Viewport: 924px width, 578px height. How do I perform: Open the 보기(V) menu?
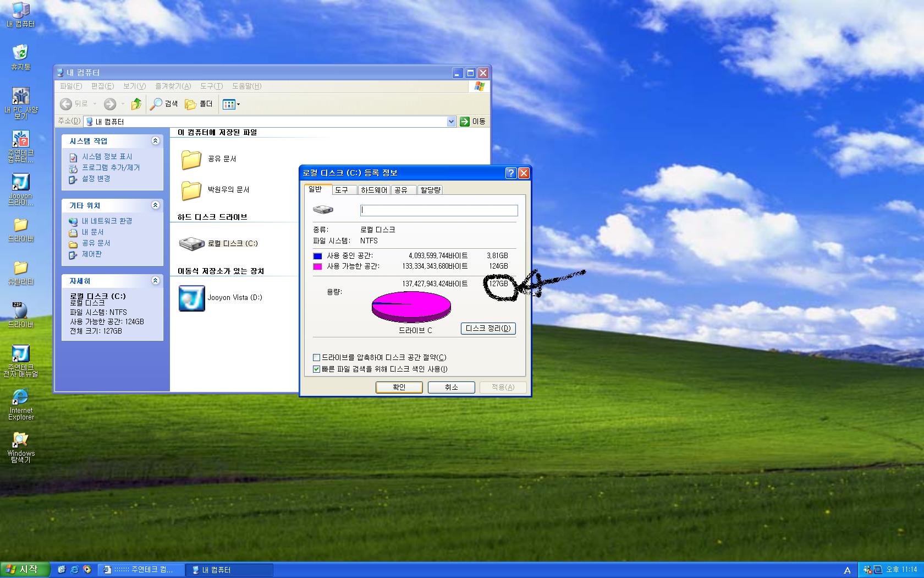(x=134, y=86)
